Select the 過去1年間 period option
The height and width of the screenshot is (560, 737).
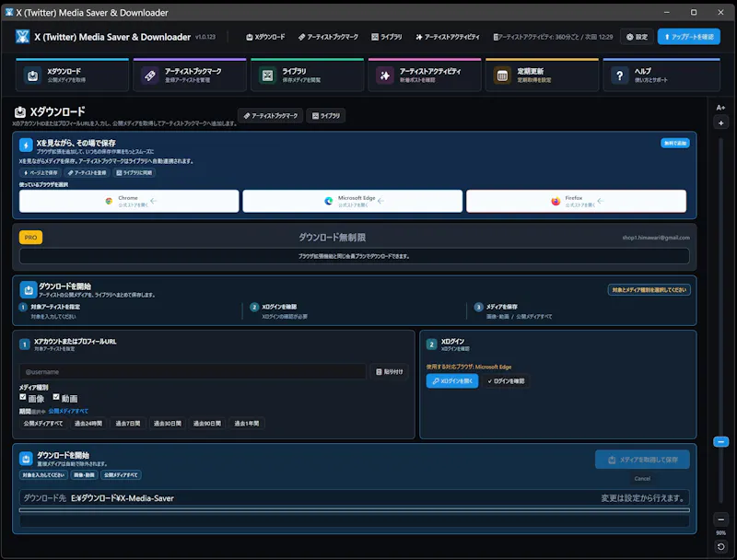(247, 424)
